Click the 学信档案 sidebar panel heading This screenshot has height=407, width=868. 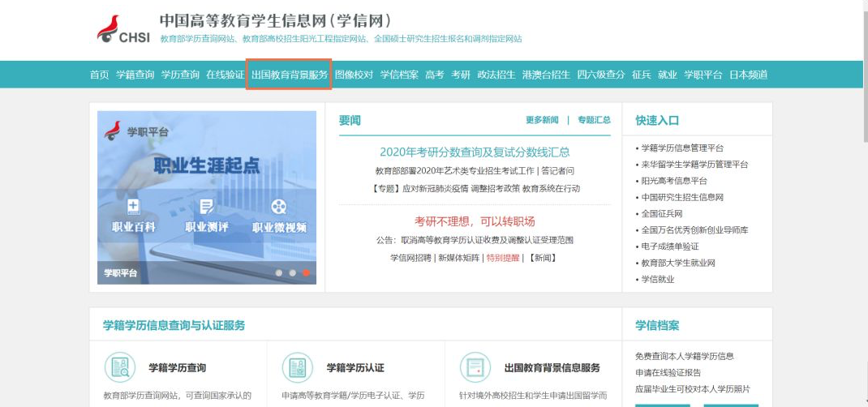(657, 325)
